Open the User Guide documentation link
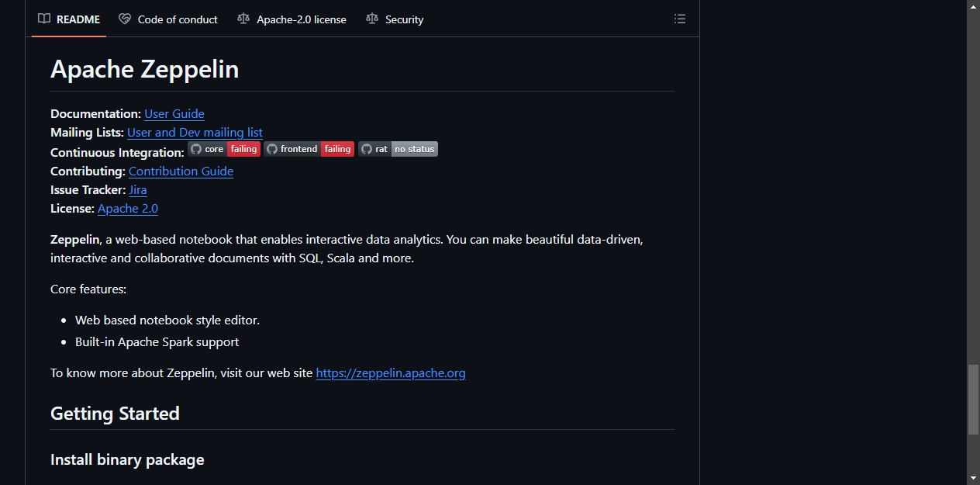 (174, 113)
